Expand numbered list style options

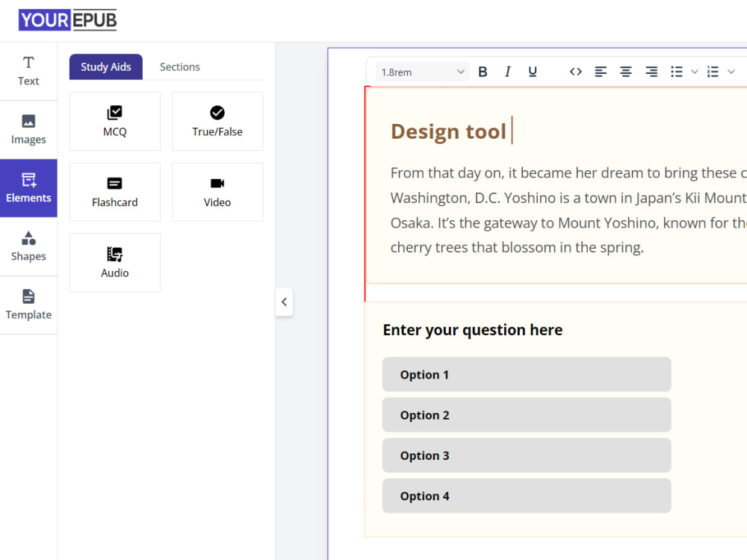coord(731,72)
